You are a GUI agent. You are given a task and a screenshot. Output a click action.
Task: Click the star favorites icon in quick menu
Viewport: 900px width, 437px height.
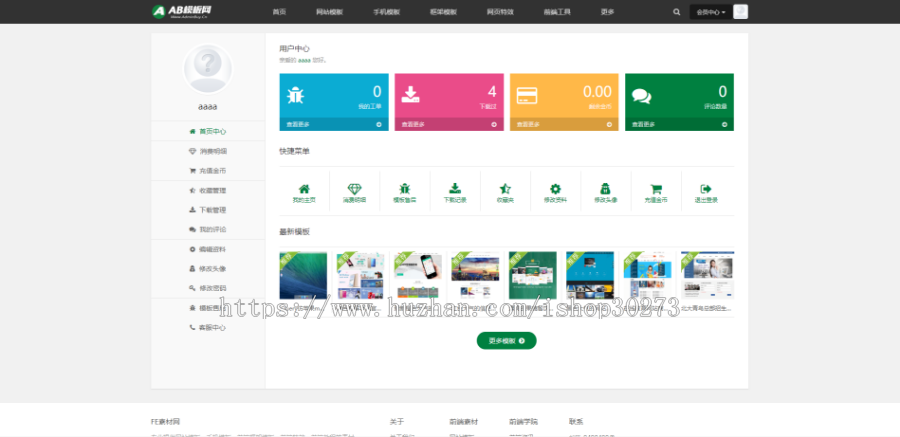coord(505,188)
